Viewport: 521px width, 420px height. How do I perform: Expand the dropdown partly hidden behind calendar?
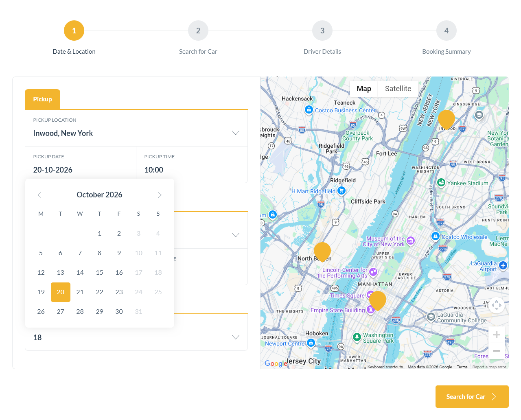235,235
